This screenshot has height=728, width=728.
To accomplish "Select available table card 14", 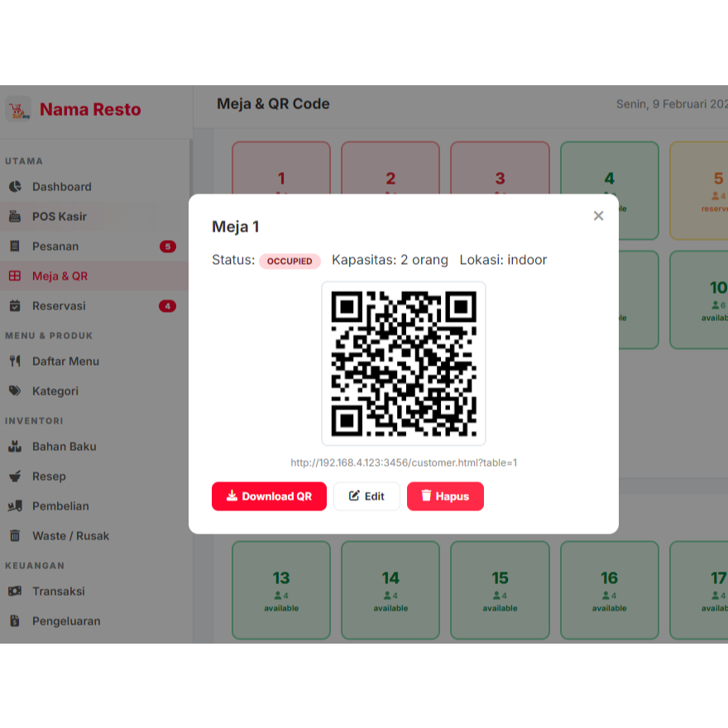I will pos(390,590).
